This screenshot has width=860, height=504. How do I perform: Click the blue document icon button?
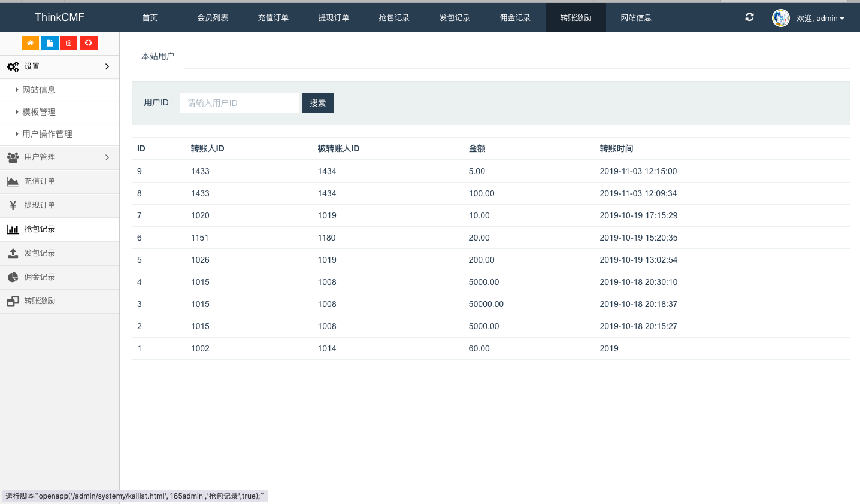(50, 43)
